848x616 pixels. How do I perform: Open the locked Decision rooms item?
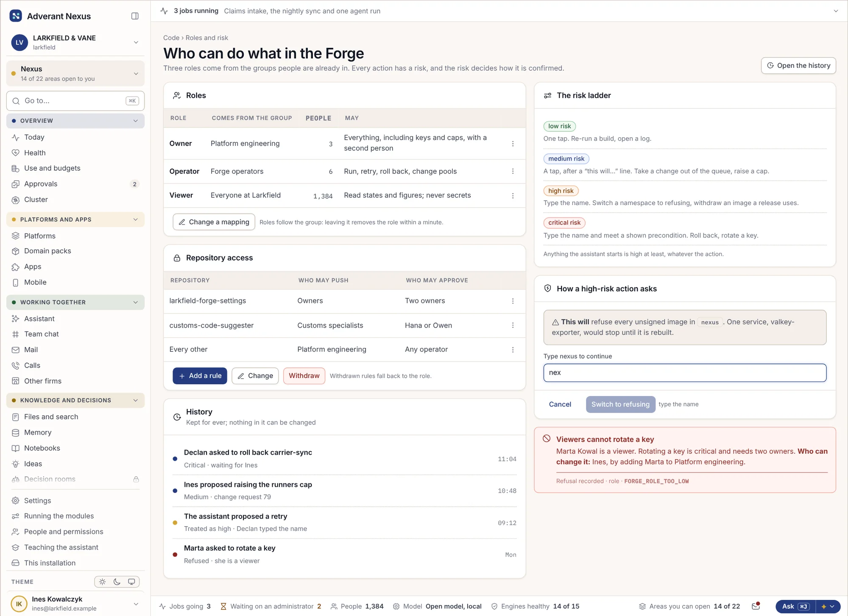coord(75,479)
